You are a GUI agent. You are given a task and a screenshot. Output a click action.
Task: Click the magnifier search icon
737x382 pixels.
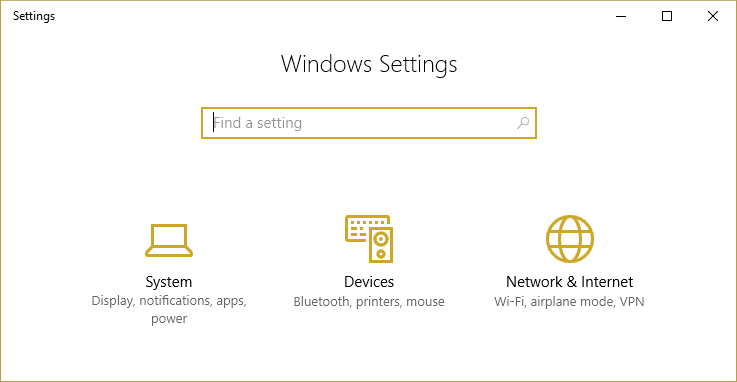tap(523, 123)
